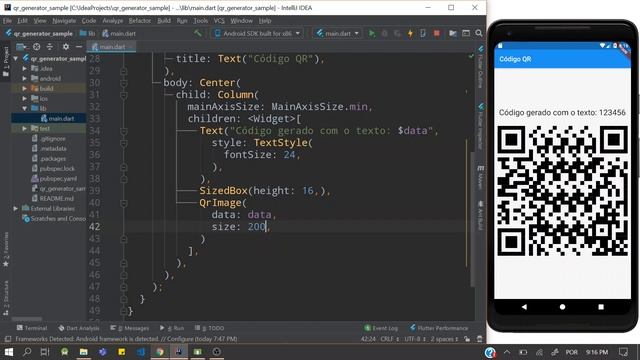Click Scroll from Source target icon
This screenshot has width=640, height=360.
coord(36,47)
